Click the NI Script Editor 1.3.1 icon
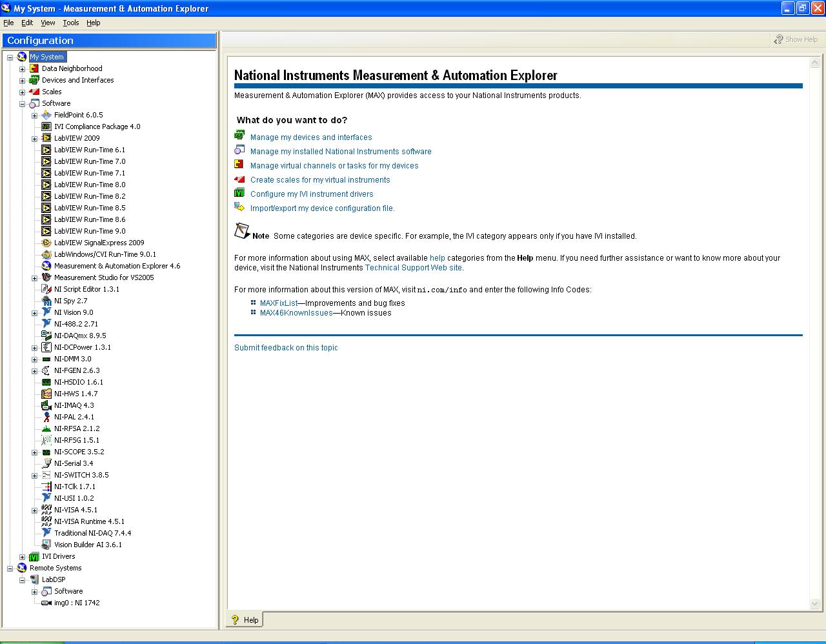Image resolution: width=826 pixels, height=644 pixels. 46,289
